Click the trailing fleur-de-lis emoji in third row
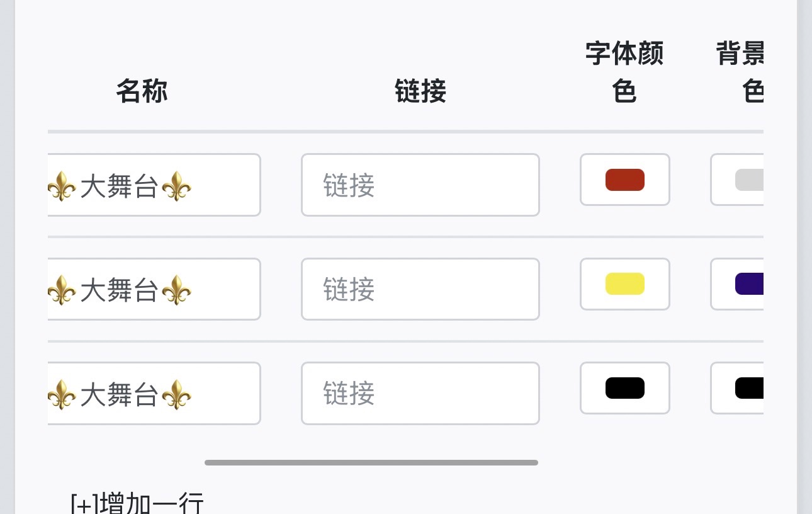812x514 pixels. point(176,394)
